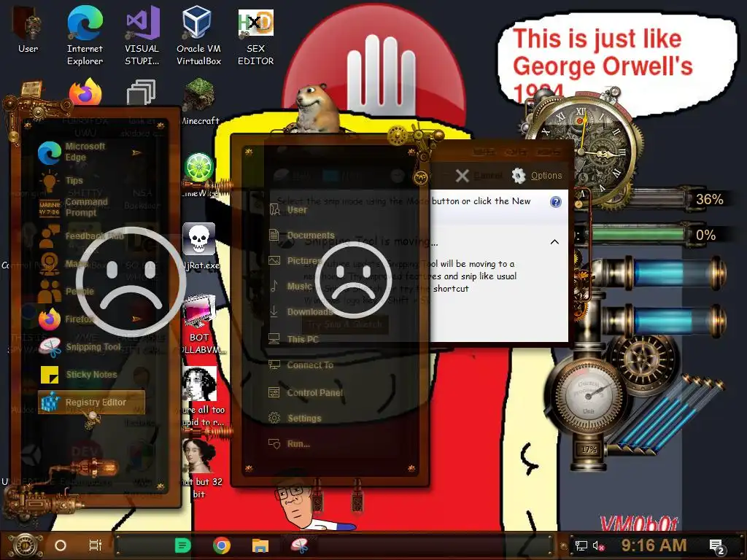Choose Run... in start menu panel
The width and height of the screenshot is (747, 560).
[x=289, y=444]
